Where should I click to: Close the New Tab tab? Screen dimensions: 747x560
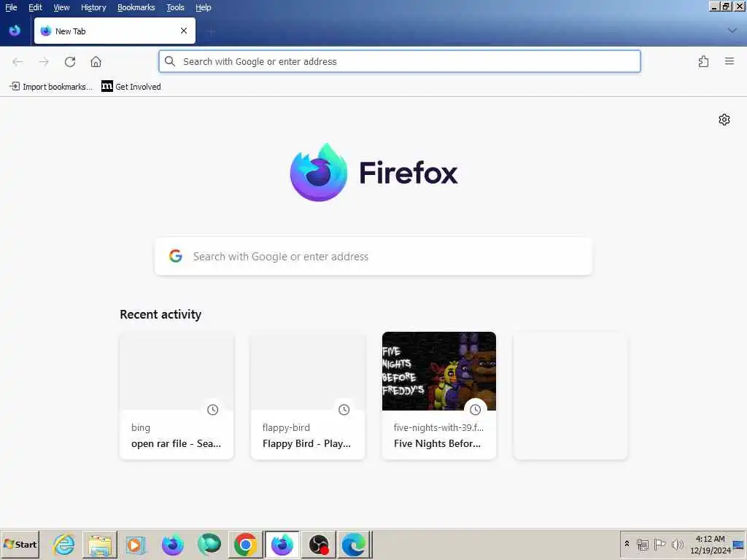point(184,31)
